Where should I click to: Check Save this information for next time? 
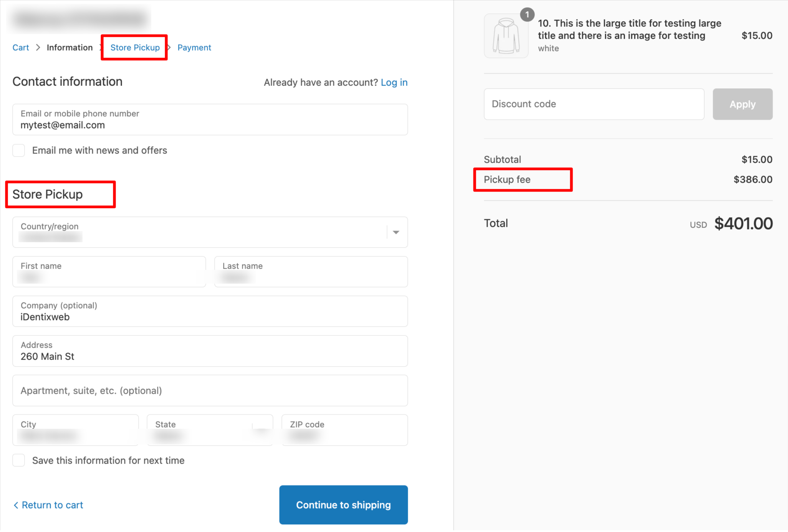tap(19, 460)
